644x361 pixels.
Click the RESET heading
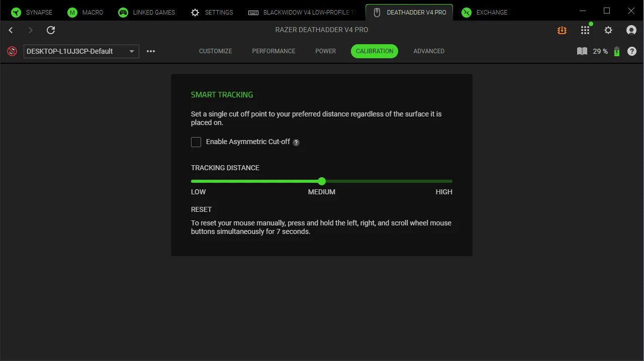tap(201, 209)
